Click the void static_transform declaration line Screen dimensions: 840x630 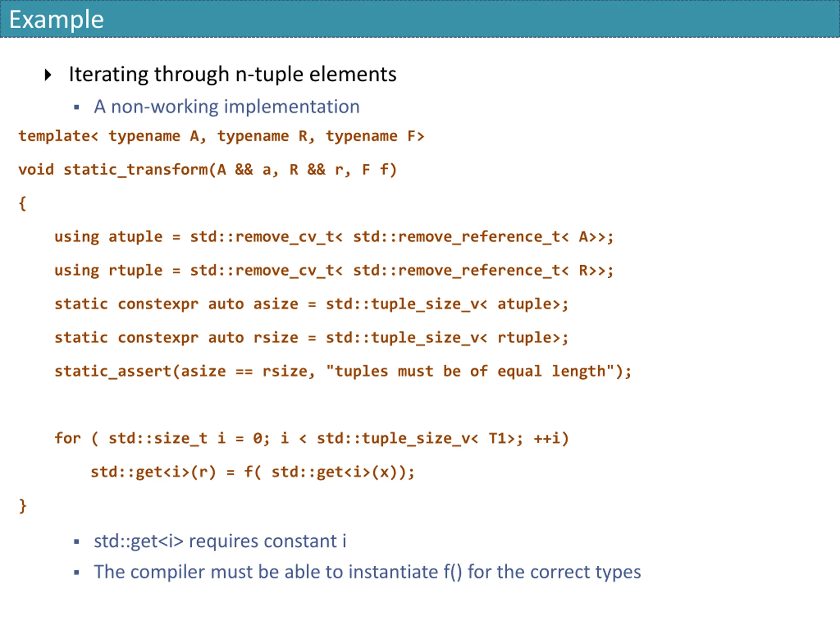[208, 170]
